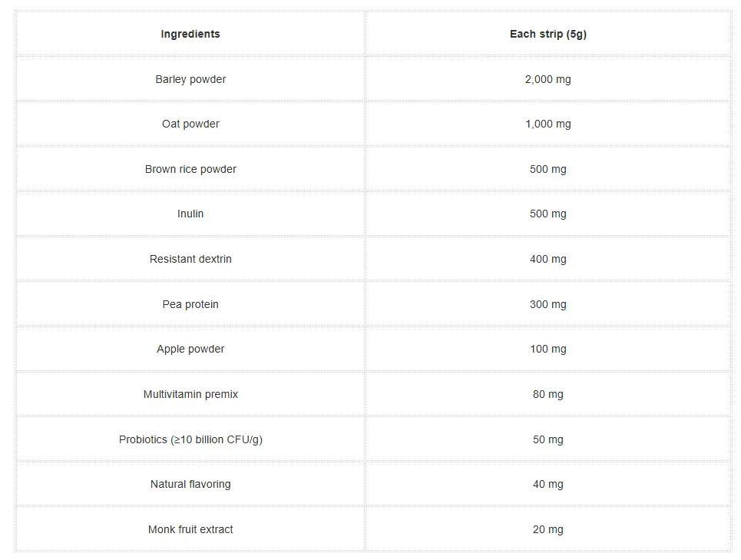The image size is (741, 560).
Task: Select the Each strip (5g) header cell
Action: coord(548,34)
